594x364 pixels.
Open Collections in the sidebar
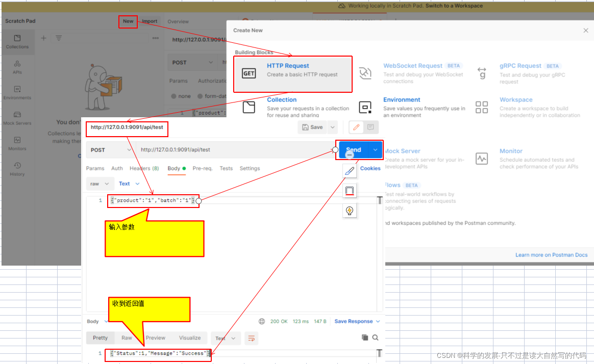coord(17,42)
